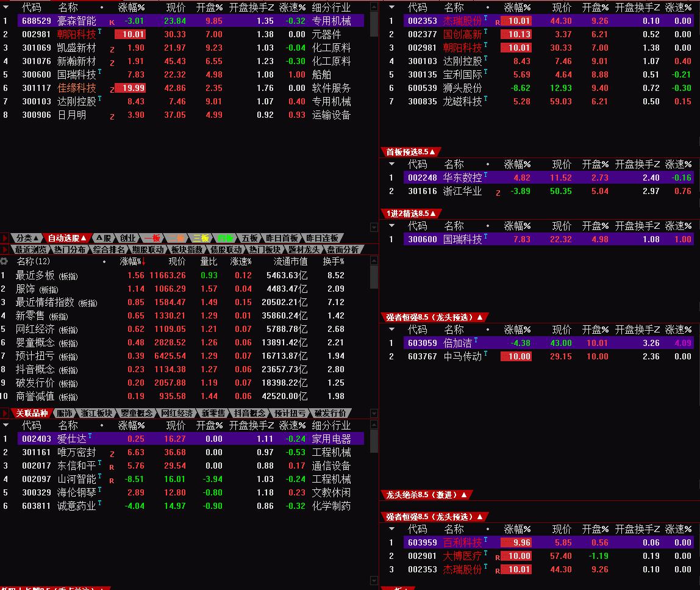Sort the sector list by 换手% column
This screenshot has width=700, height=590.
[x=334, y=261]
